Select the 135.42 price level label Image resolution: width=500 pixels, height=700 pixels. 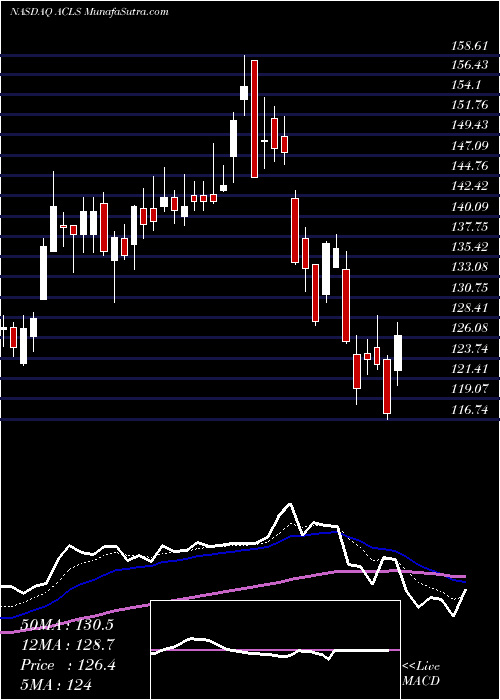tap(471, 247)
